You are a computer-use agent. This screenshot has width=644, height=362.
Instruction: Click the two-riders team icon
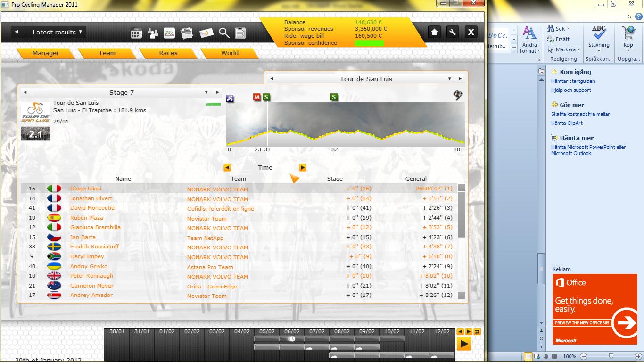pos(153,33)
